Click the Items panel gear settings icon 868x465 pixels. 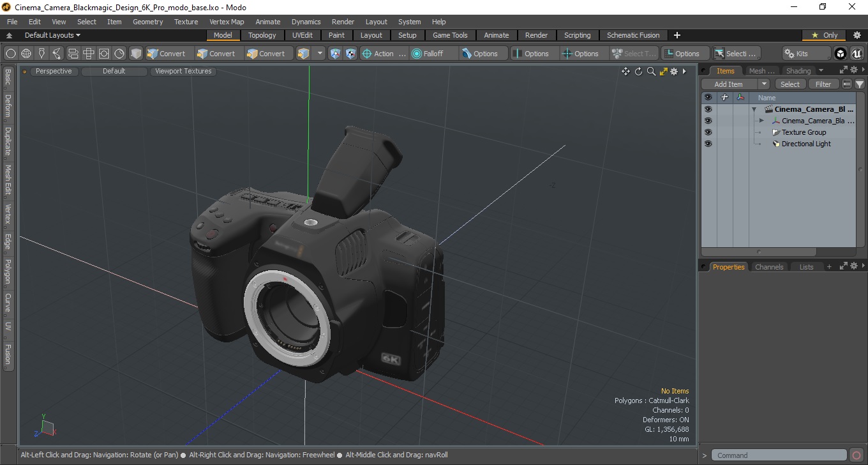point(853,70)
